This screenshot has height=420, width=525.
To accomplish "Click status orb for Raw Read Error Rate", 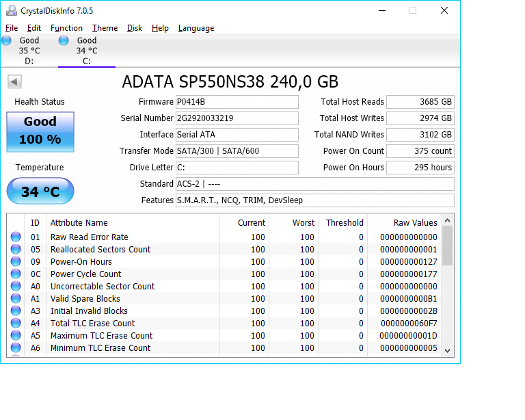I will tap(16, 237).
